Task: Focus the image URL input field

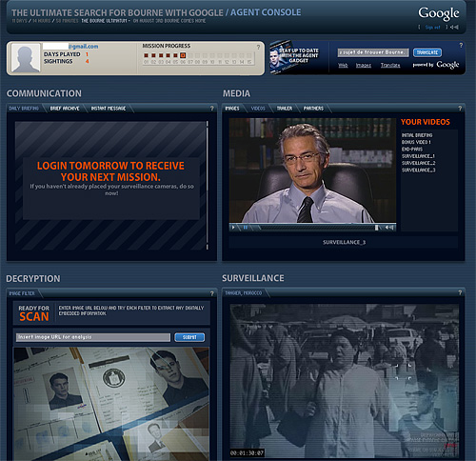Action: [93, 337]
